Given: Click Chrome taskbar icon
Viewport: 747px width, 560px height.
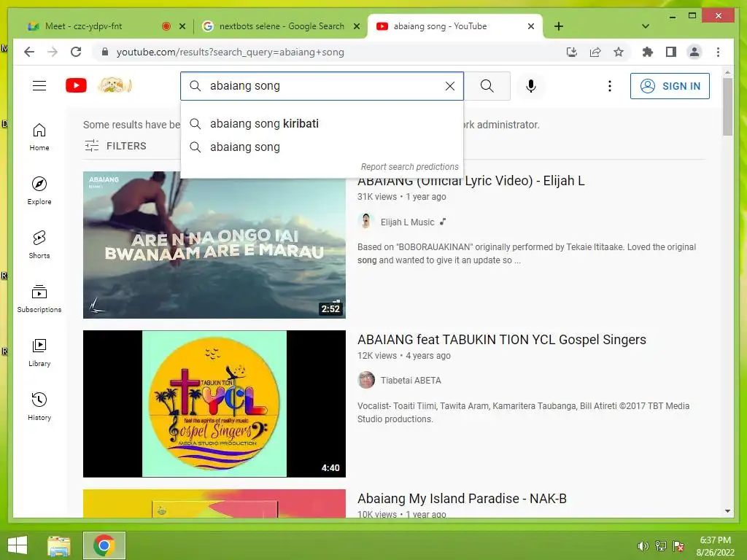Looking at the screenshot, I should pos(104,545).
